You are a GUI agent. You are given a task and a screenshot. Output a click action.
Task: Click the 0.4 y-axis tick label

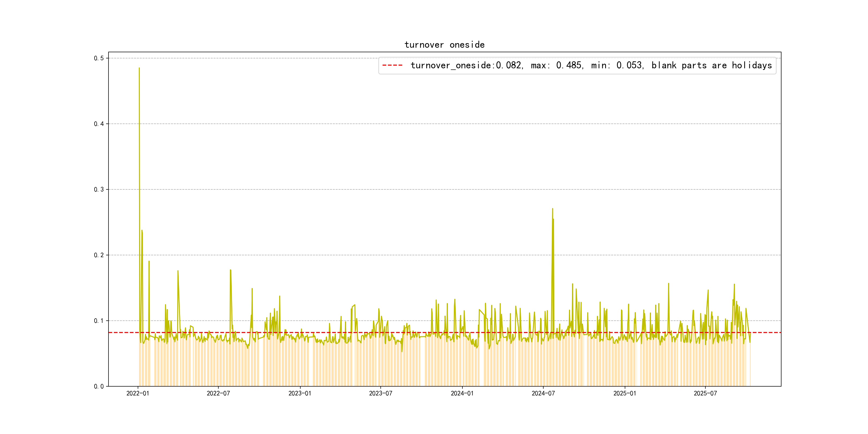[99, 124]
